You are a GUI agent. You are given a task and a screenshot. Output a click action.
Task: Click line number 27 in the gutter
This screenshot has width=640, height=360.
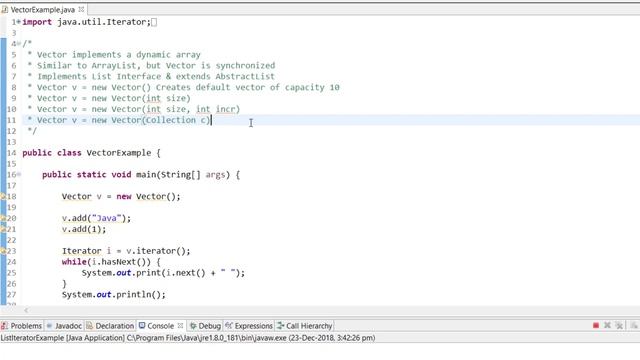(x=11, y=295)
